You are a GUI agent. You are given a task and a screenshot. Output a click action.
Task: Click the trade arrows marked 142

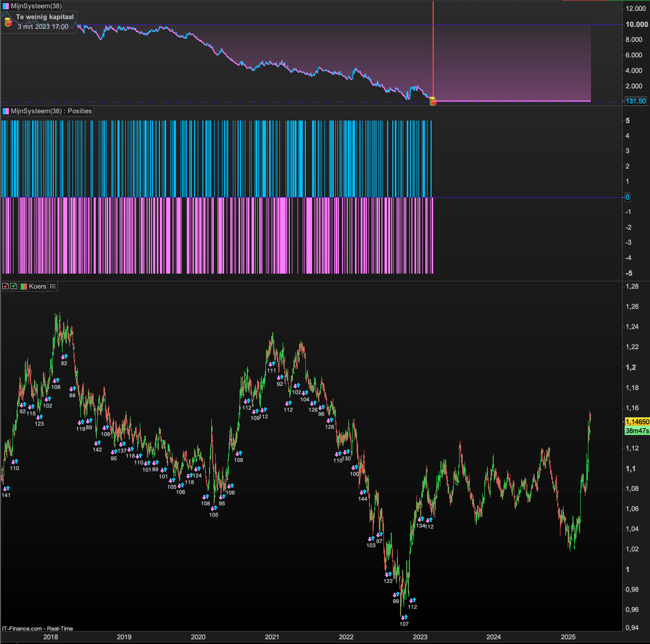(x=97, y=443)
